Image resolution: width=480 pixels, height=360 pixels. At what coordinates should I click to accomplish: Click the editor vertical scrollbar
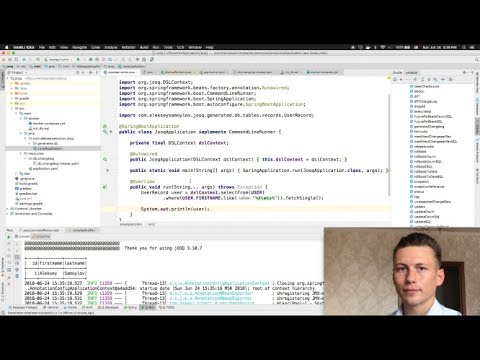[x=389, y=145]
